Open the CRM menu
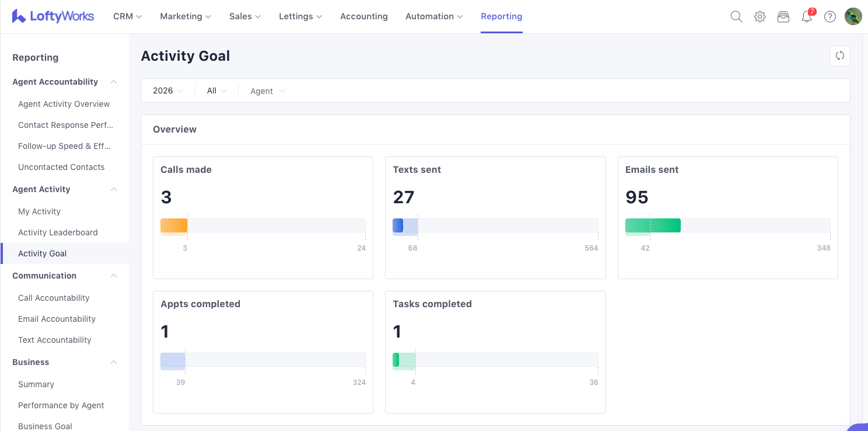Screen dimensions: 868x431 click(127, 16)
